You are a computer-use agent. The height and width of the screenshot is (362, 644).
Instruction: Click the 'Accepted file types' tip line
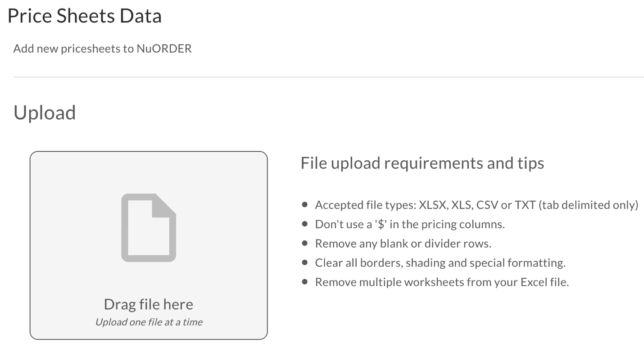477,205
